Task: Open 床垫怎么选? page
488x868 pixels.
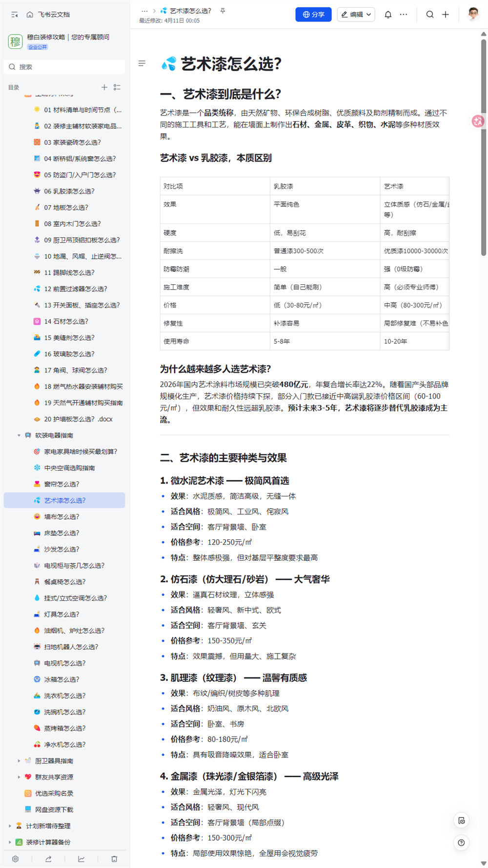Action: tap(61, 533)
